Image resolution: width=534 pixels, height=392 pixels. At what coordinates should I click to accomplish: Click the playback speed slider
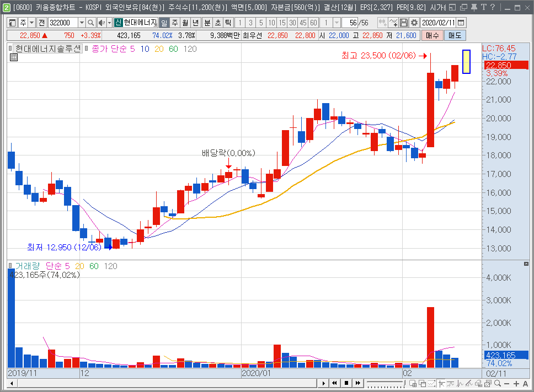coord(386,384)
